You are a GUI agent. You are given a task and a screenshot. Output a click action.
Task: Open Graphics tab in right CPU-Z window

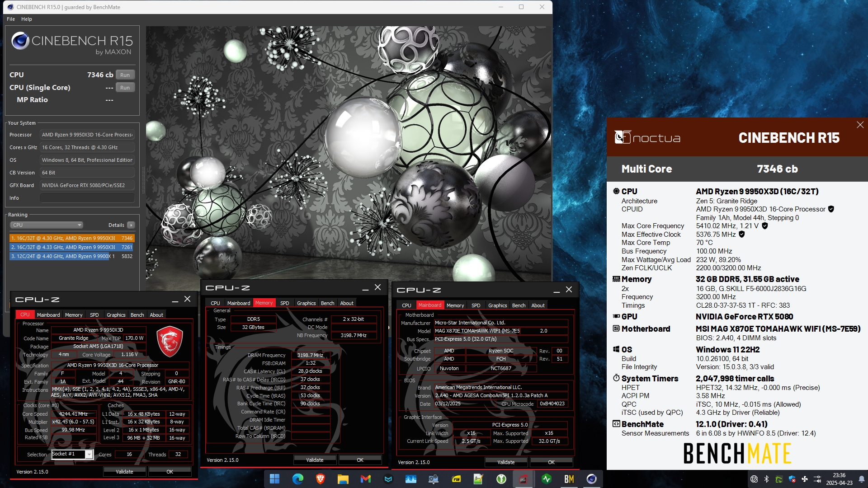(x=498, y=305)
